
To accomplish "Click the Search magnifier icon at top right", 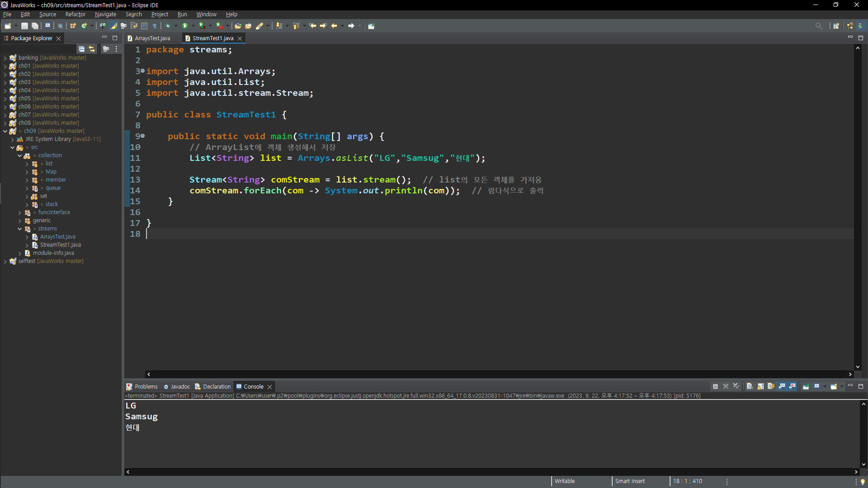I will pyautogui.click(x=818, y=26).
